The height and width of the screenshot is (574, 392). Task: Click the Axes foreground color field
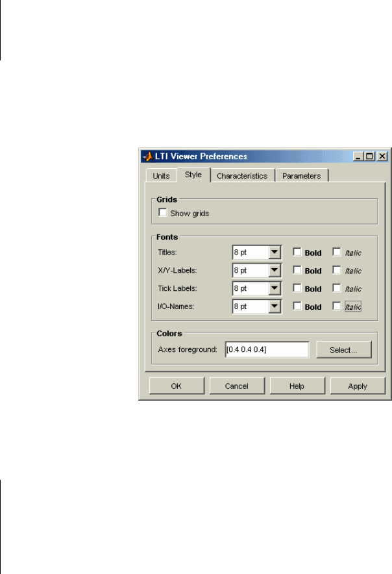click(267, 349)
